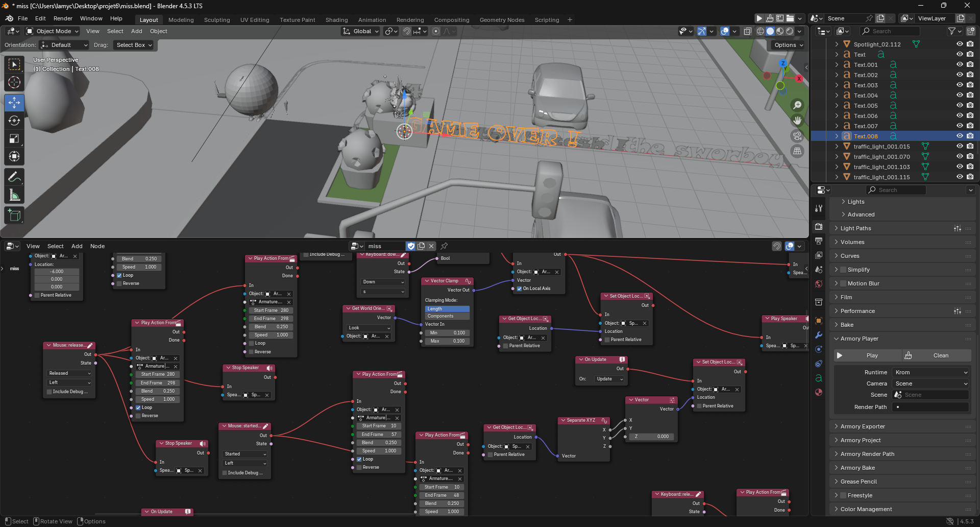Viewport: 980px width, 527px height.
Task: Activate the Annotate pencil tool
Action: (x=14, y=177)
